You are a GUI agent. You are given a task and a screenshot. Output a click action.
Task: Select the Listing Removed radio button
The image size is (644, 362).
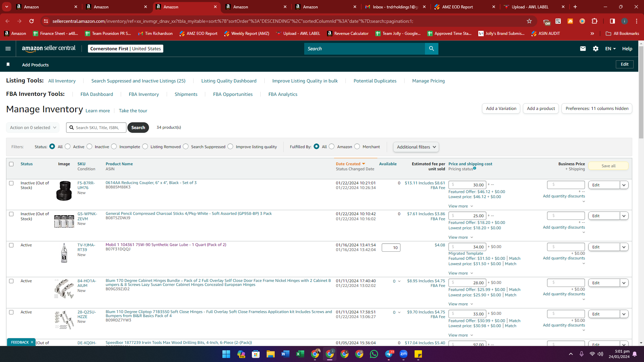(x=145, y=146)
